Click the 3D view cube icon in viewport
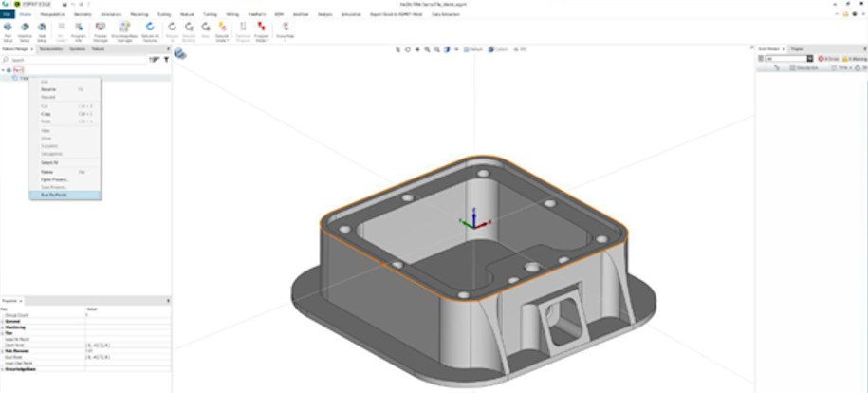Screen dimensions: 868x393 tap(179, 54)
